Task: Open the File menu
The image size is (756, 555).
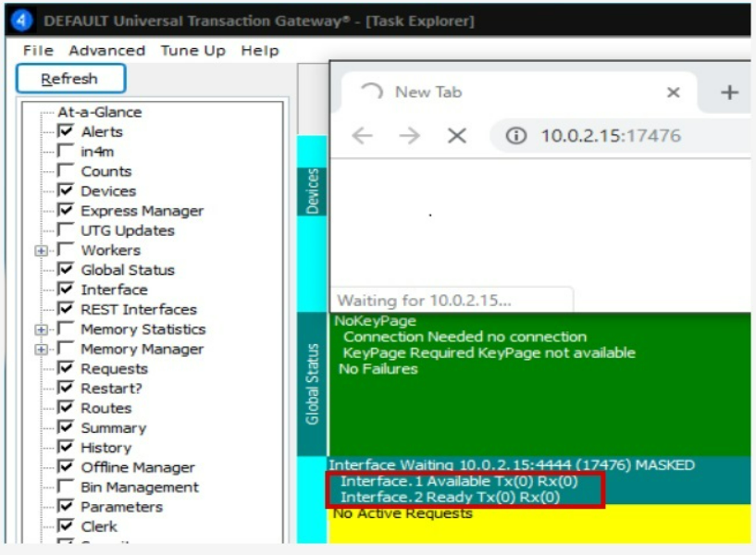Action: pos(38,51)
